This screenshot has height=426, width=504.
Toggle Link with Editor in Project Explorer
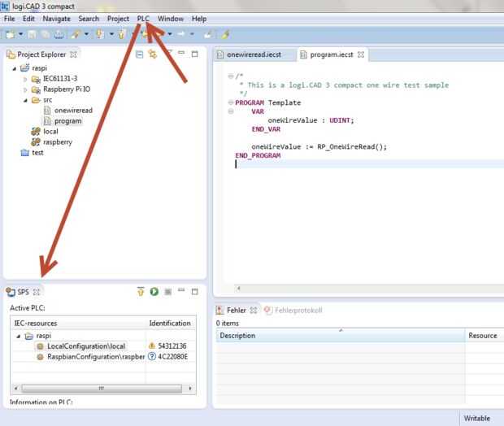point(153,54)
